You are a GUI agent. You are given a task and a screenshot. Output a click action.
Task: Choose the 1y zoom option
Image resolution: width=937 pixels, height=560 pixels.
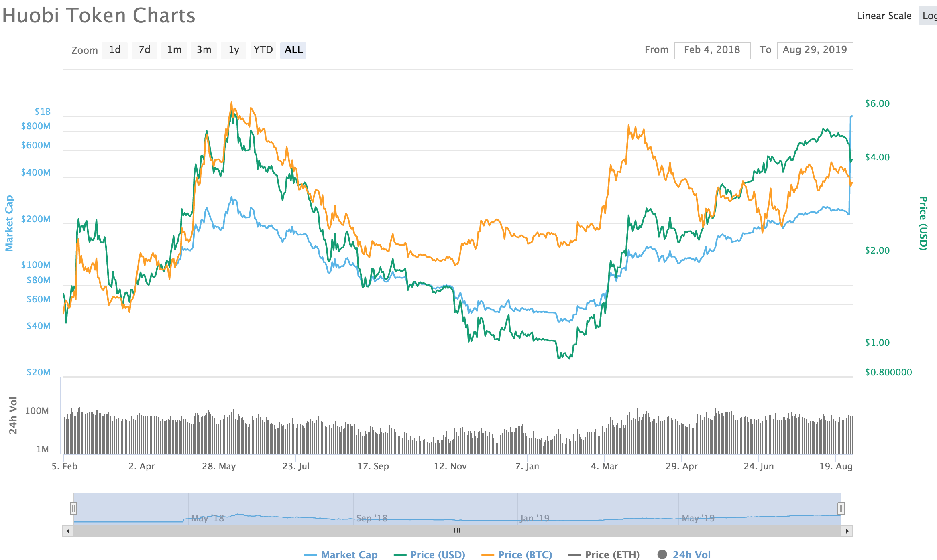234,50
